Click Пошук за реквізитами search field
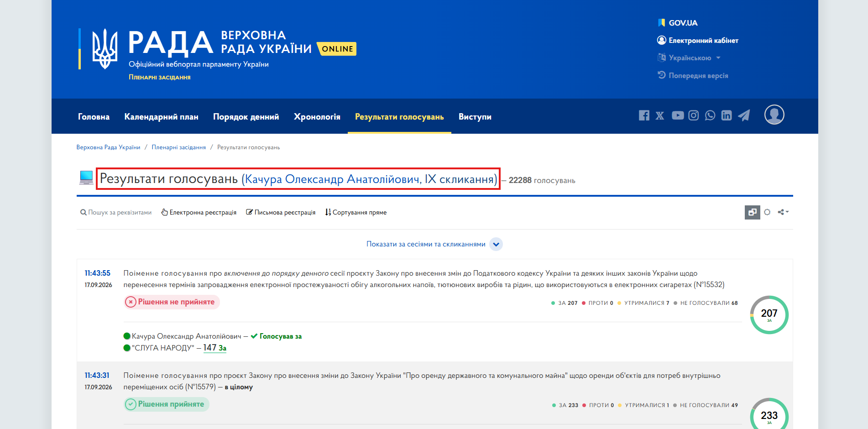 116,212
